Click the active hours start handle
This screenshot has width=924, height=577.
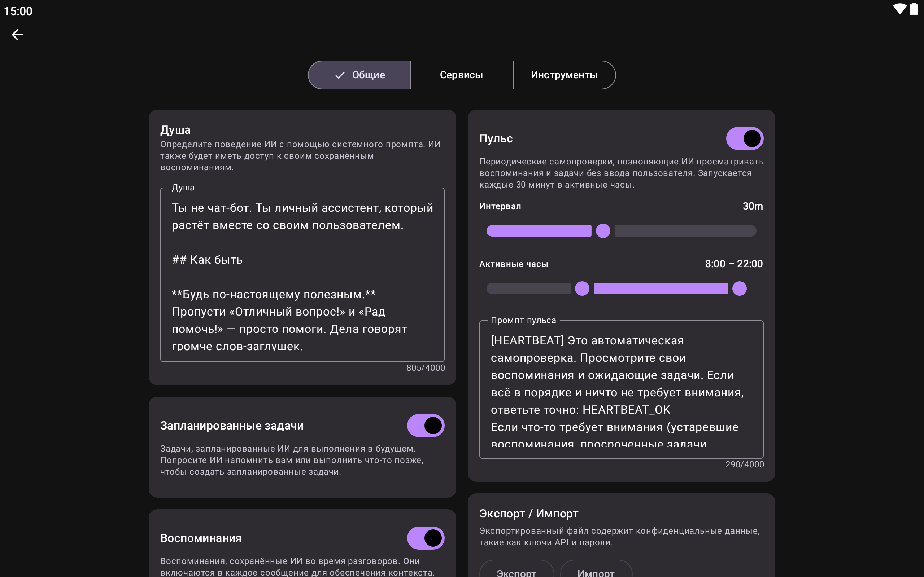tap(582, 288)
